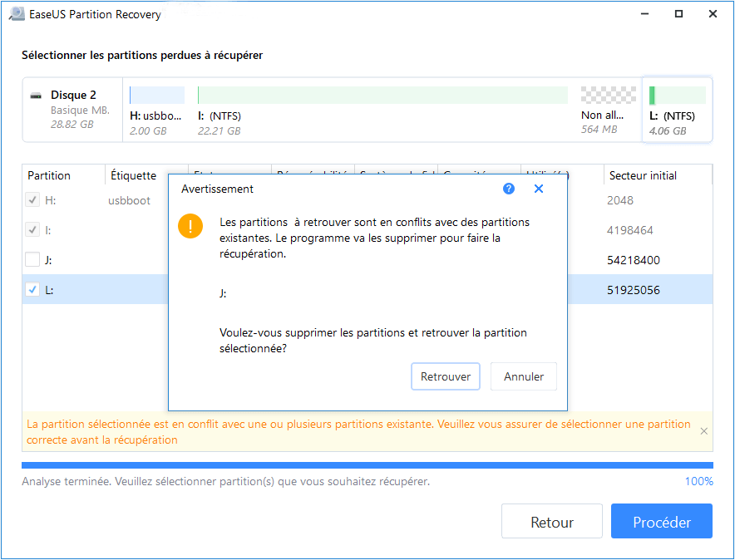Click the Procéder button
Screen dimensions: 735x560
pyautogui.click(x=661, y=521)
